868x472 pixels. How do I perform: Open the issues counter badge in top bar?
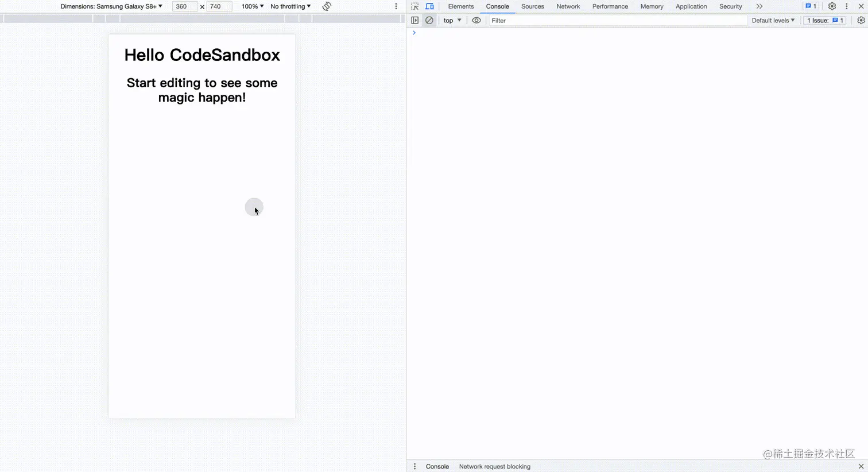pyautogui.click(x=811, y=6)
